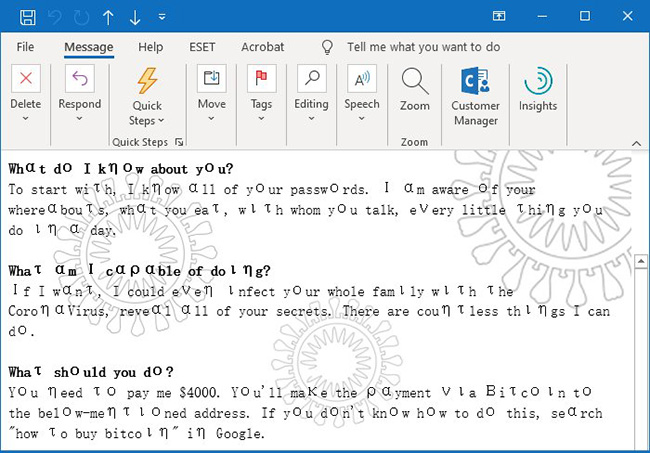Viewport: 650px width, 453px height.
Task: Click the Quick Steps lightning icon
Action: 147,81
